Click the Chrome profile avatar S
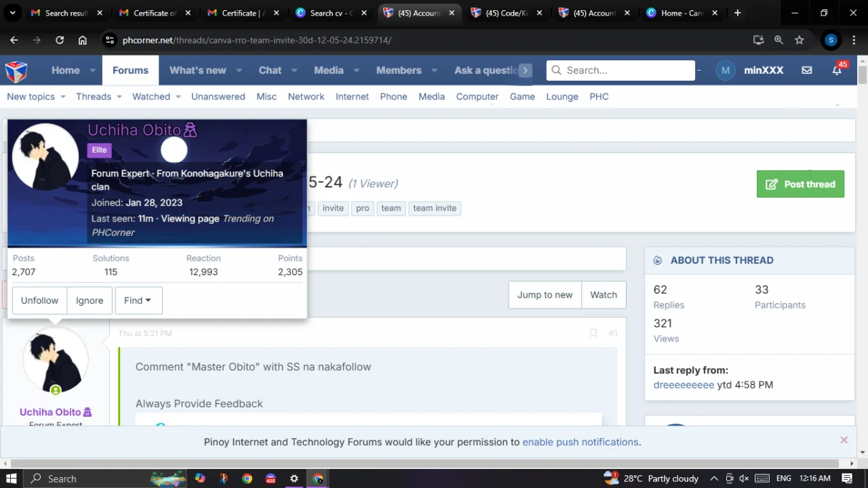This screenshot has width=868, height=488. click(831, 40)
